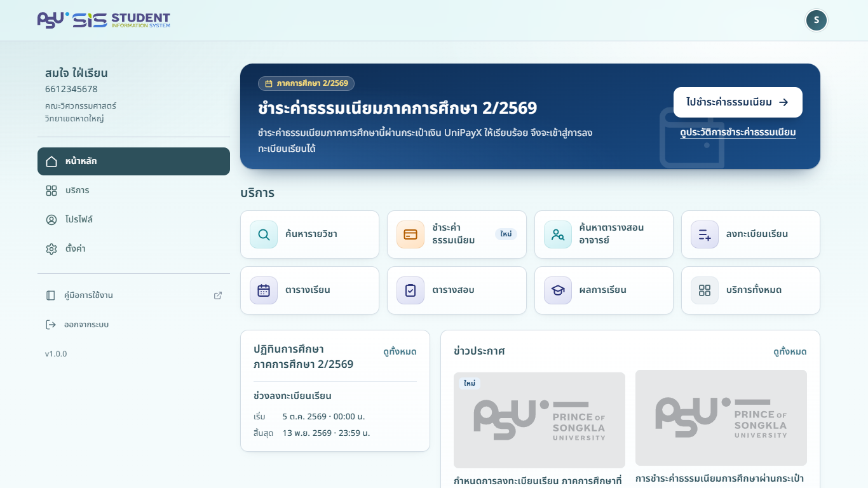
Task: Click ดูทั้งหมด in ปฏิทินการศึกษา card
Action: 400,351
